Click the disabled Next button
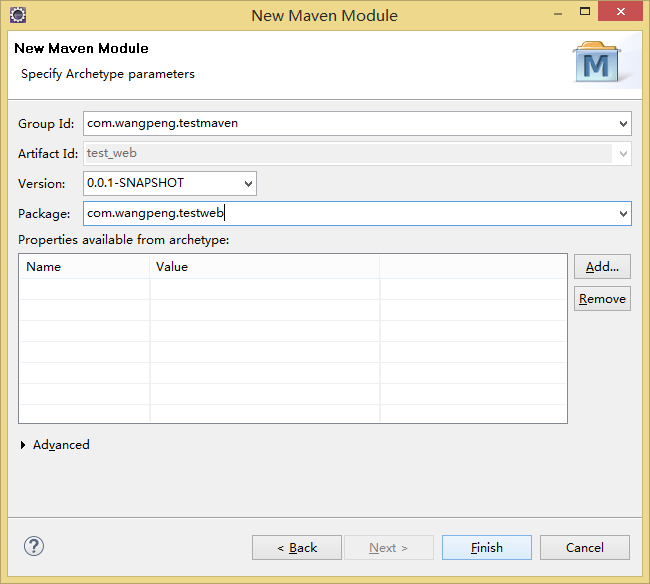Image resolution: width=650 pixels, height=584 pixels. click(x=389, y=548)
